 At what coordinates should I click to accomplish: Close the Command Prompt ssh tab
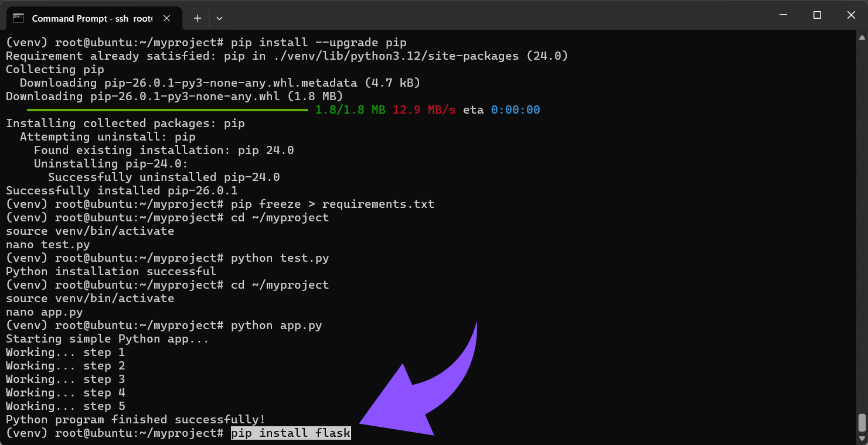coord(167,18)
